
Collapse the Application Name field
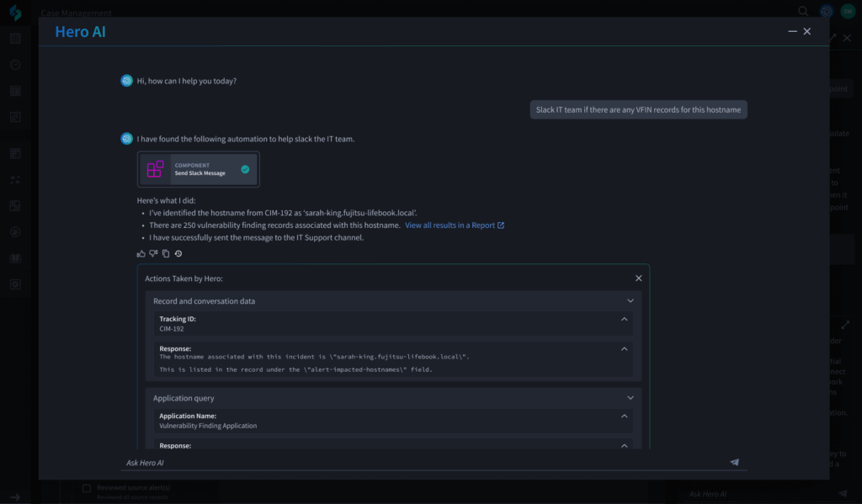624,416
